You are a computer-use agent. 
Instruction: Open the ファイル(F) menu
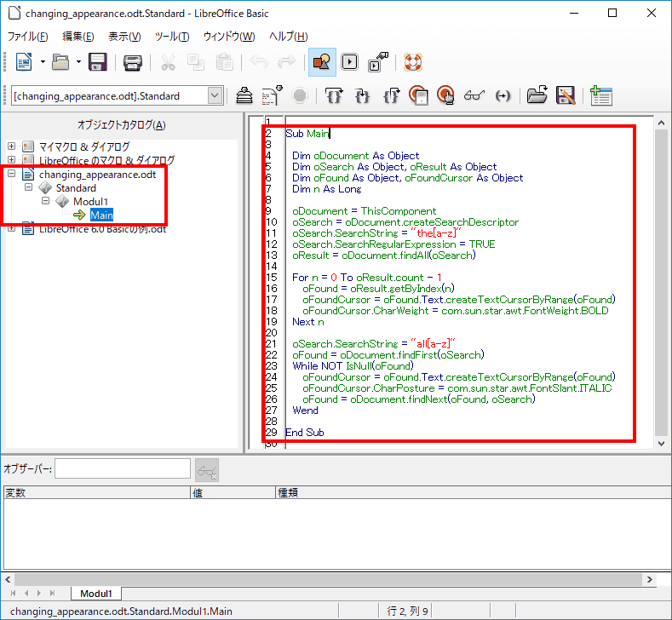[x=28, y=37]
